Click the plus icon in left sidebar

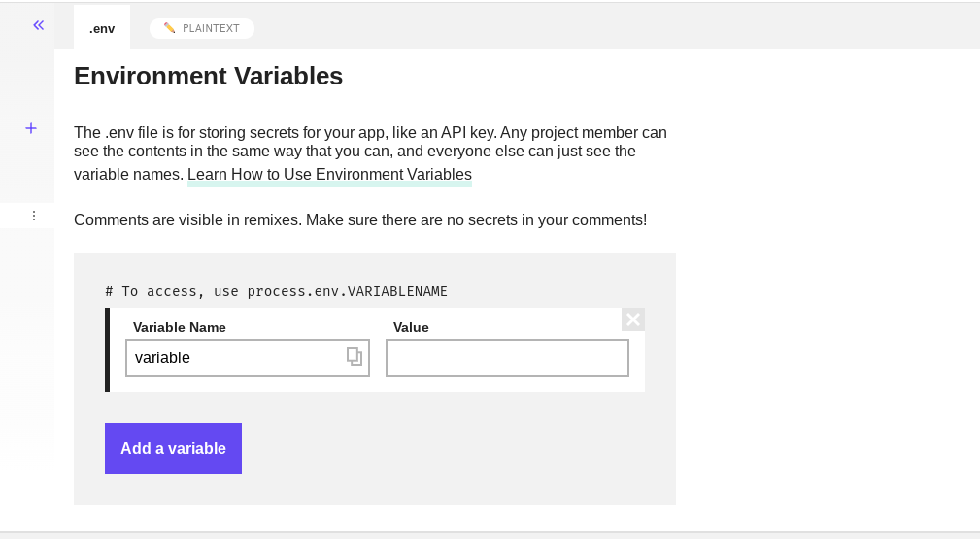pyautogui.click(x=31, y=128)
